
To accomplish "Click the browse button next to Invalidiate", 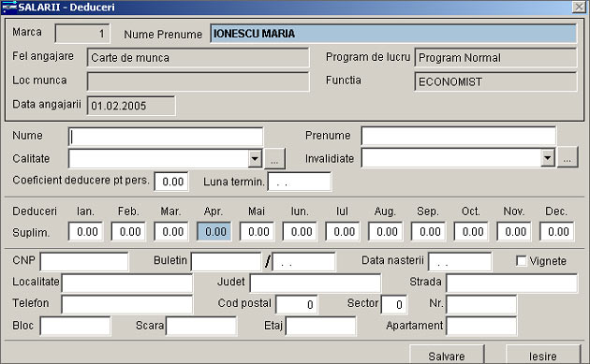I will pyautogui.click(x=568, y=157).
